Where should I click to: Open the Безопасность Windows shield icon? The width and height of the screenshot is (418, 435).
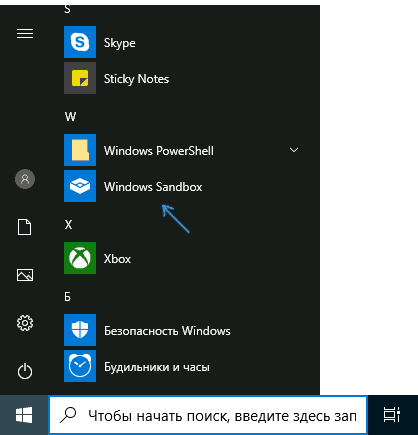[x=80, y=330]
